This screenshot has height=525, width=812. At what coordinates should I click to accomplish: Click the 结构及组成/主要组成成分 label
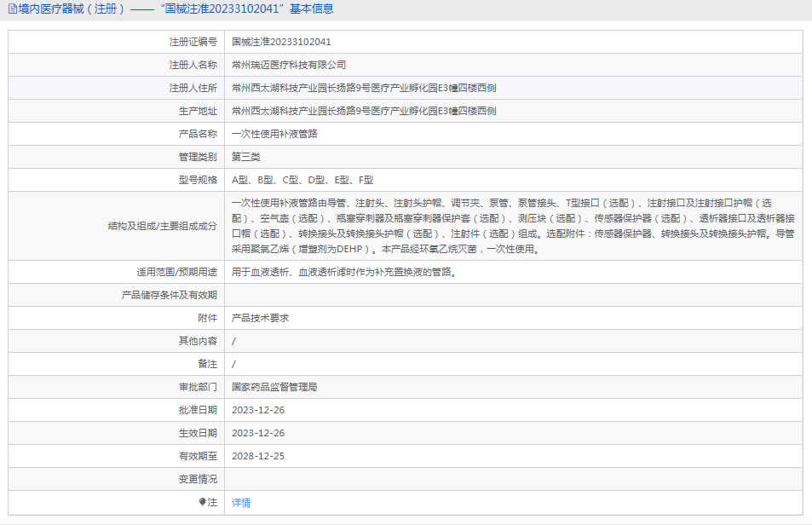pos(163,226)
